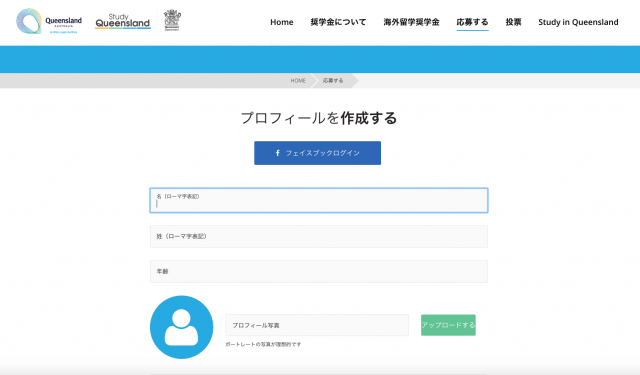The width and height of the screenshot is (640, 375).
Task: Focus the 名（ローマ字表記）input field
Action: [319, 200]
